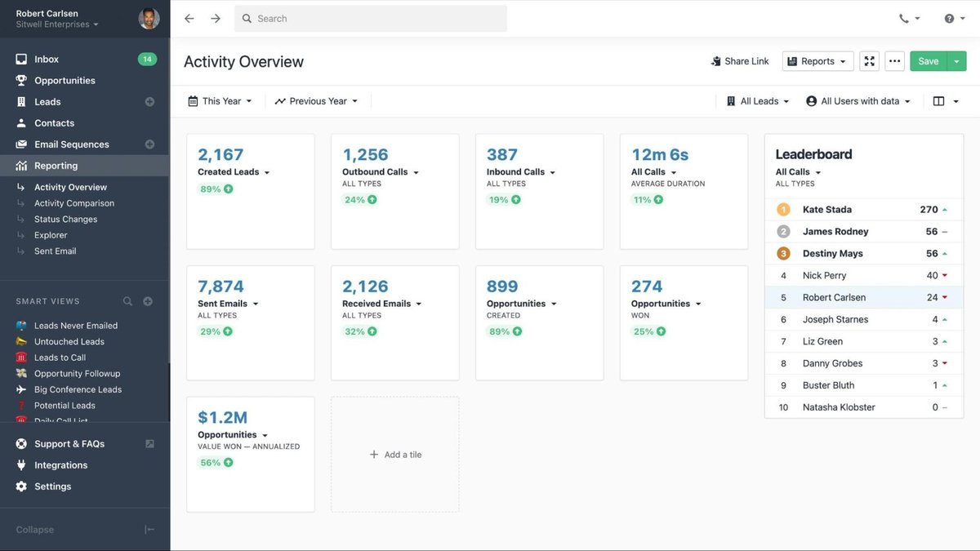The image size is (980, 551).
Task: Click the green arrow on Outbound Calls 24%
Action: coord(372,200)
